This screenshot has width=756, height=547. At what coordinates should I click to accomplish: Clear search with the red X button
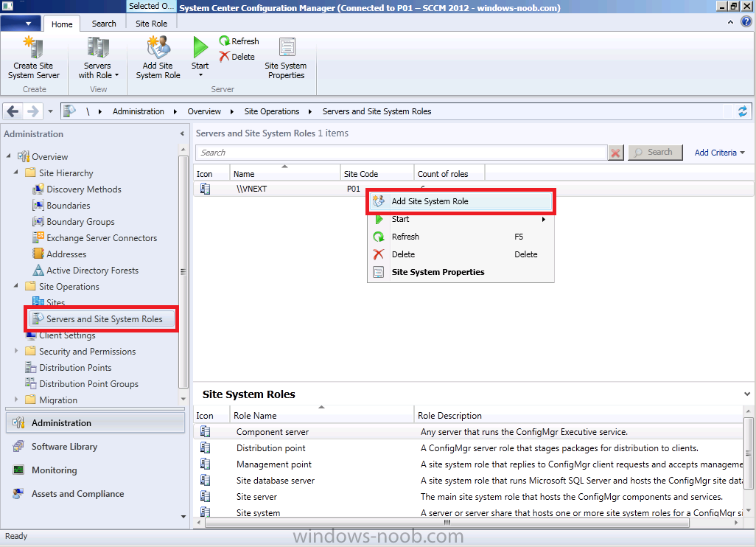point(616,153)
